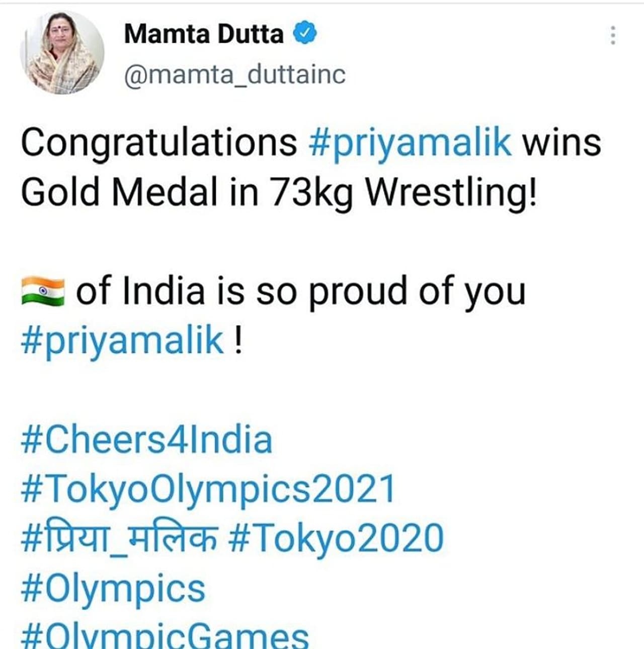The height and width of the screenshot is (649, 644).
Task: Open Mamta Dutta's profile picture
Action: [x=62, y=52]
